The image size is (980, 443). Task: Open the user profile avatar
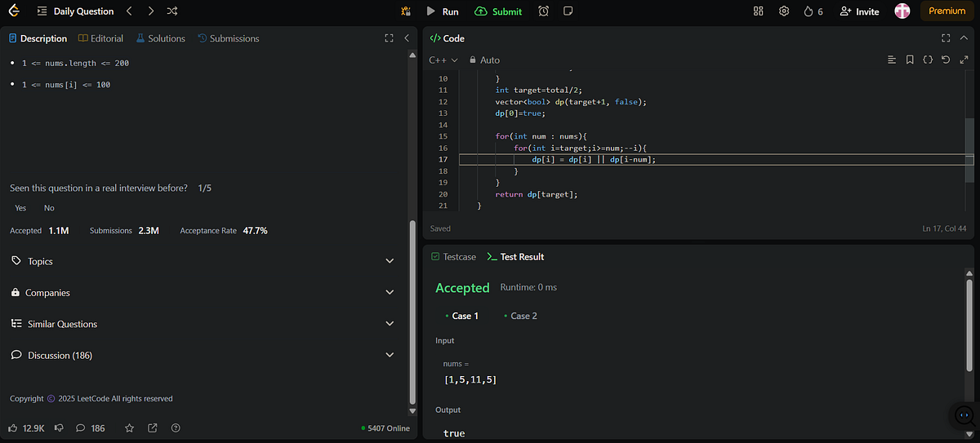coord(902,11)
